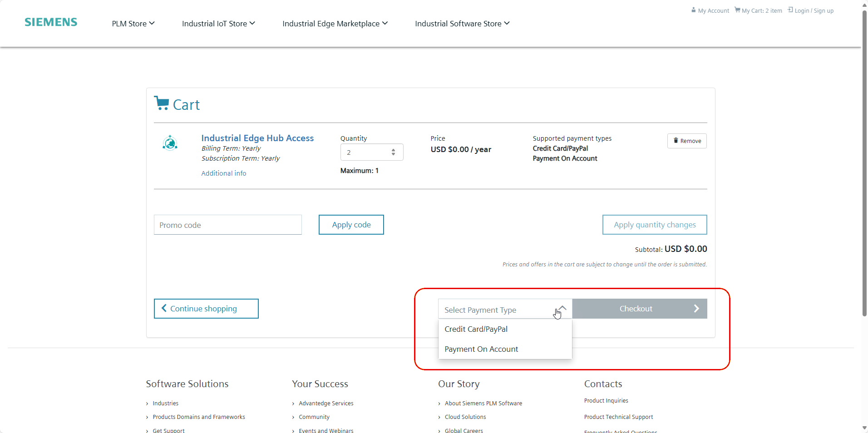Click the Apply quantity changes button
The height and width of the screenshot is (433, 868).
654,224
